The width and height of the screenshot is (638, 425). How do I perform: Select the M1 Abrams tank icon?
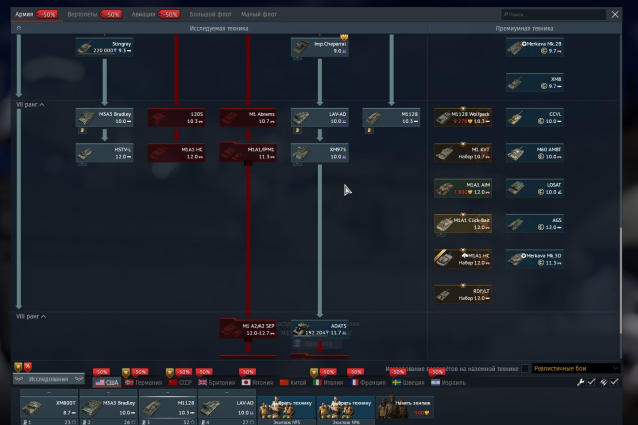[248, 118]
